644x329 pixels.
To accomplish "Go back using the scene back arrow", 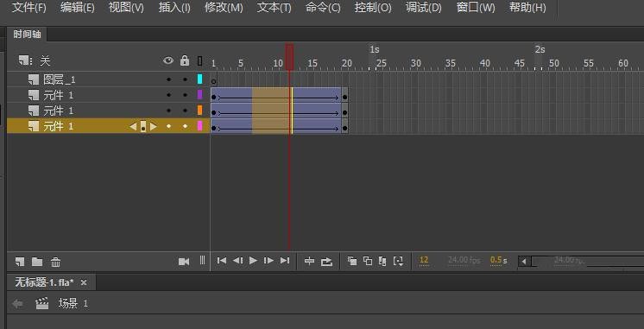I will 17,304.
